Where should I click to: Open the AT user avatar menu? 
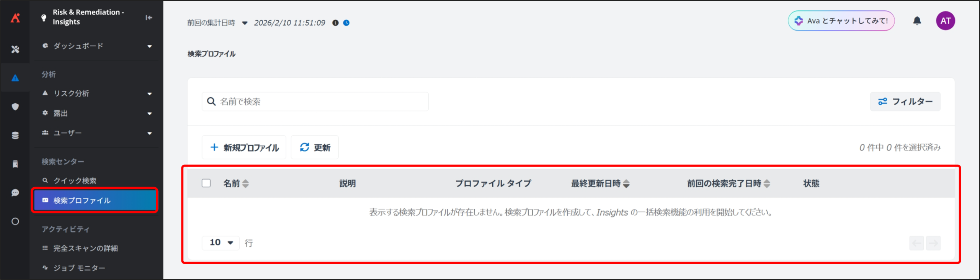945,21
